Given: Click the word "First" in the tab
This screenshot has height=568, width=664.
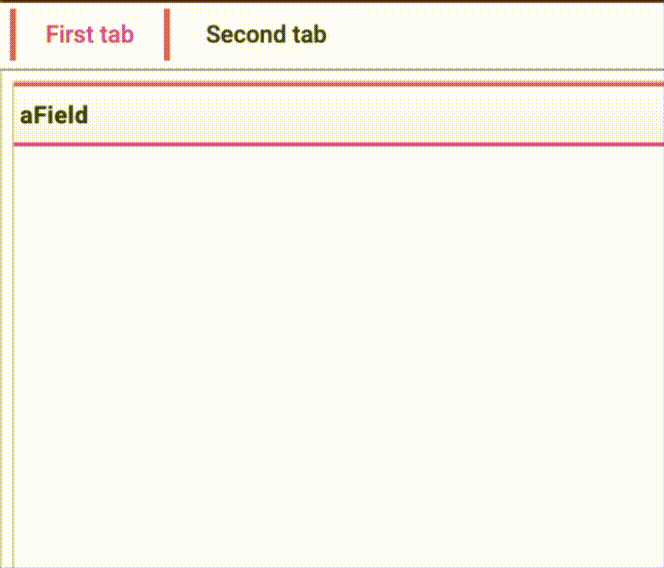Looking at the screenshot, I should coord(68,34).
